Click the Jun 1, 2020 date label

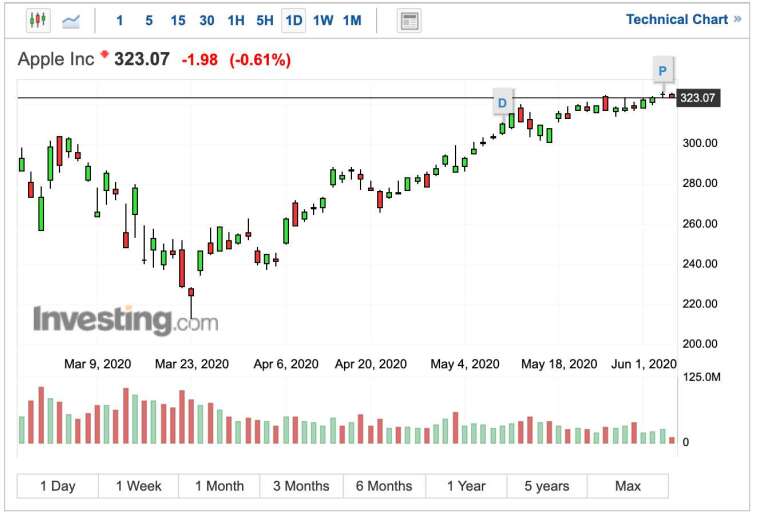tap(644, 364)
